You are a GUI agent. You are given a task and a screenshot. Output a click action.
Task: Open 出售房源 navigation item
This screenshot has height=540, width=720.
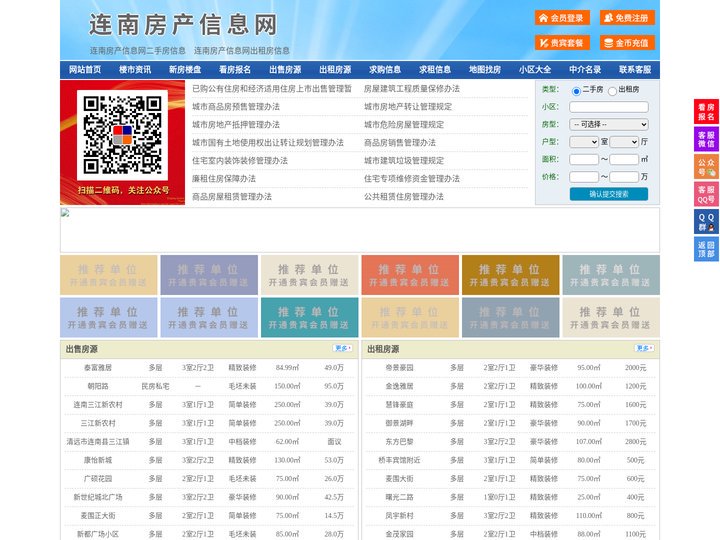click(285, 70)
